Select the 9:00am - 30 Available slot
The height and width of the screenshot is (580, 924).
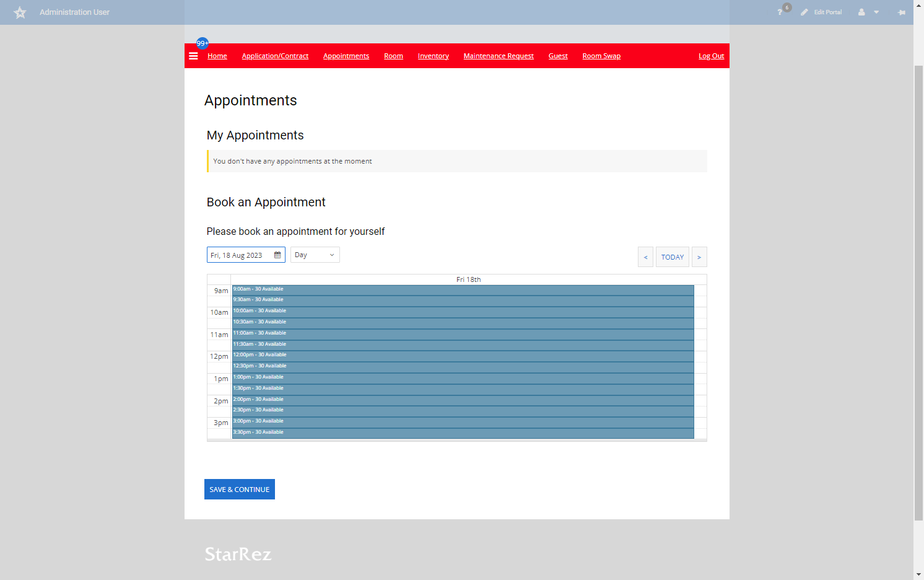point(463,290)
